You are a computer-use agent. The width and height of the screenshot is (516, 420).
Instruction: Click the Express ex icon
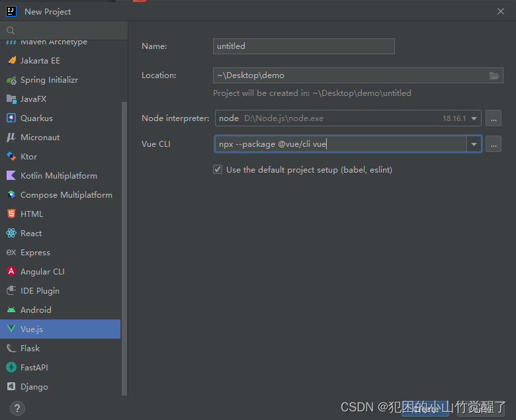click(x=11, y=252)
